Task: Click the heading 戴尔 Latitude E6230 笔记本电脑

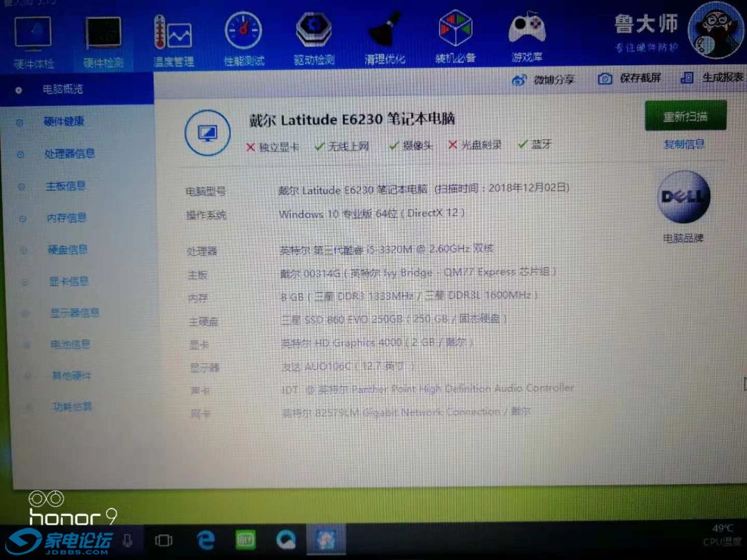Action: click(352, 119)
